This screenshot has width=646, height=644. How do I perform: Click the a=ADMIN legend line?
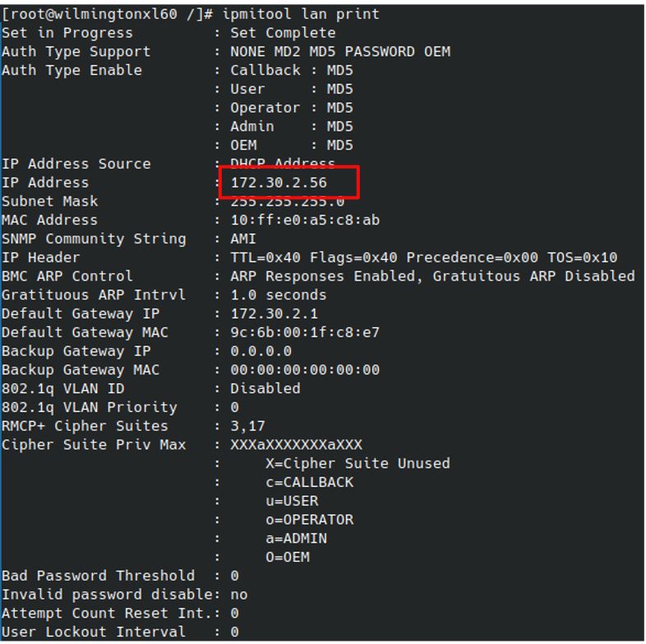[296, 539]
